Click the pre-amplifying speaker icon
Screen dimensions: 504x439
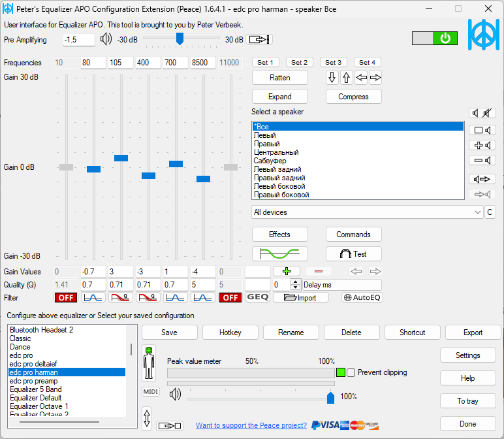click(106, 40)
